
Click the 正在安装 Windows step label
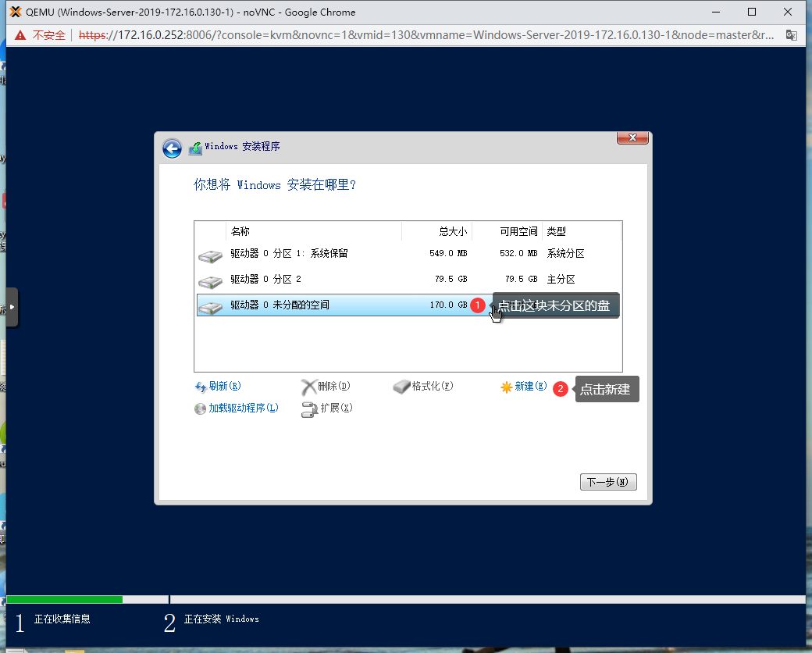[x=222, y=619]
